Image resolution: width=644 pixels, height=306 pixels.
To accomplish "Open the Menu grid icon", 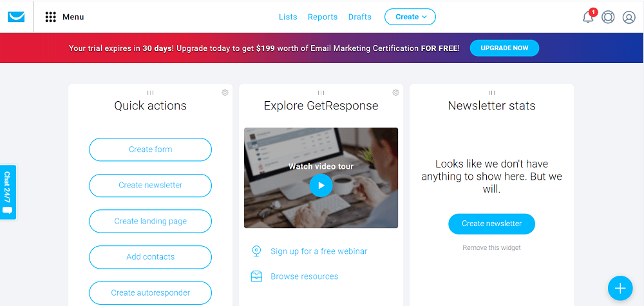I will click(50, 17).
